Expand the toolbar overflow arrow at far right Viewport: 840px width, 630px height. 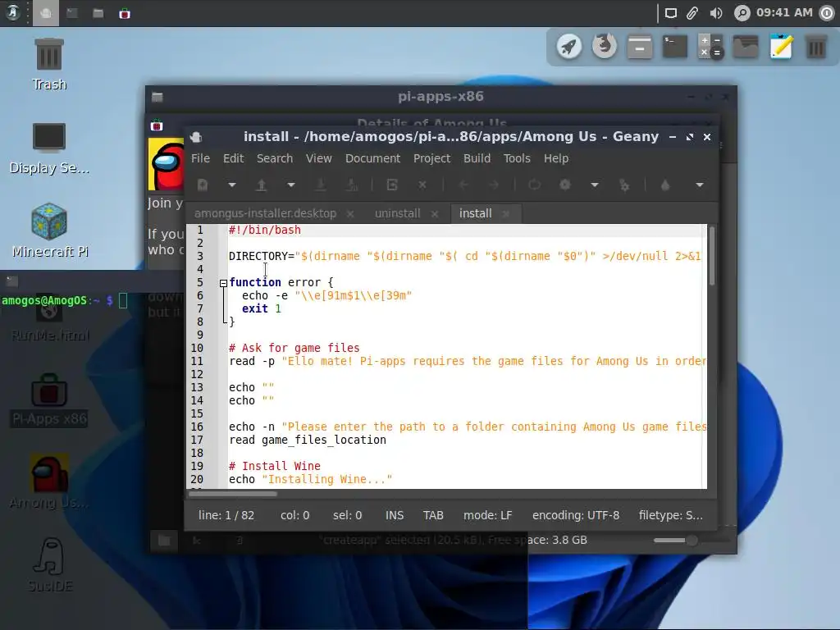coord(700,185)
